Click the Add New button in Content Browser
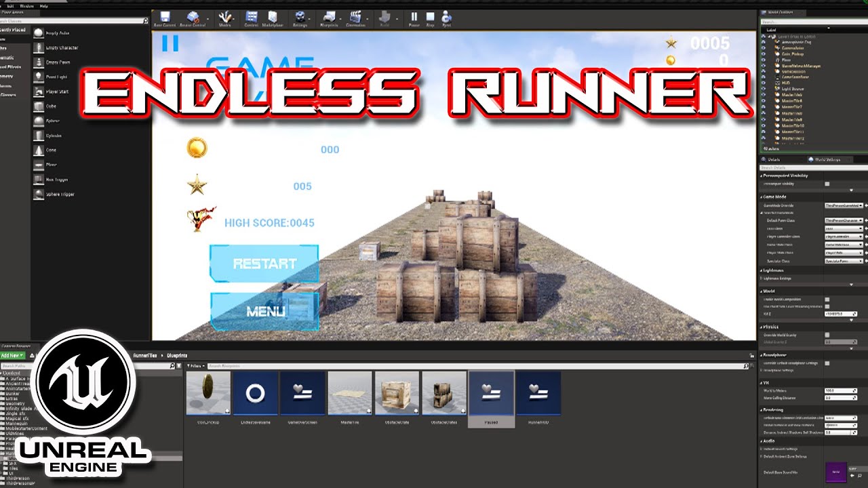Viewport: 868px width, 488px height. pos(12,355)
